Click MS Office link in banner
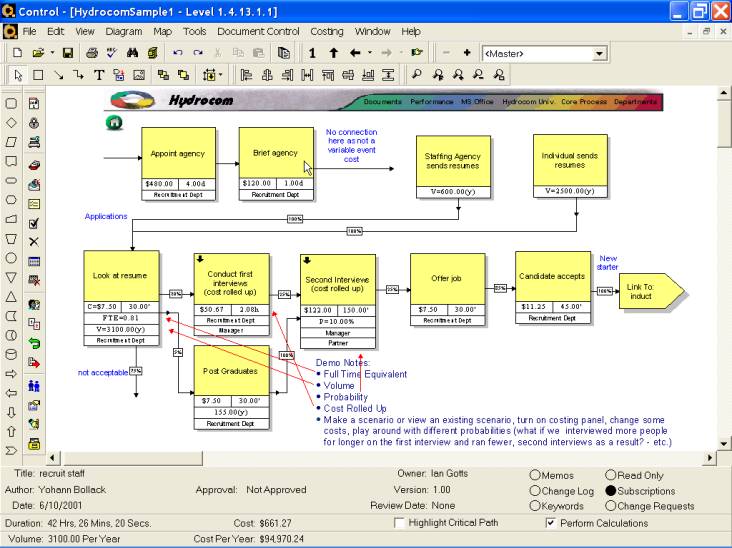The image size is (732, 548). (477, 101)
